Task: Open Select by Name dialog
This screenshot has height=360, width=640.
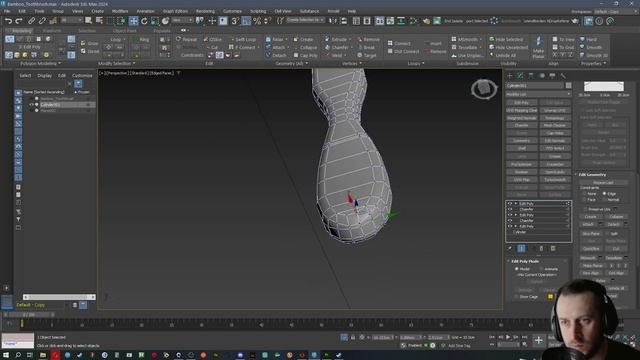Action: [x=99, y=20]
